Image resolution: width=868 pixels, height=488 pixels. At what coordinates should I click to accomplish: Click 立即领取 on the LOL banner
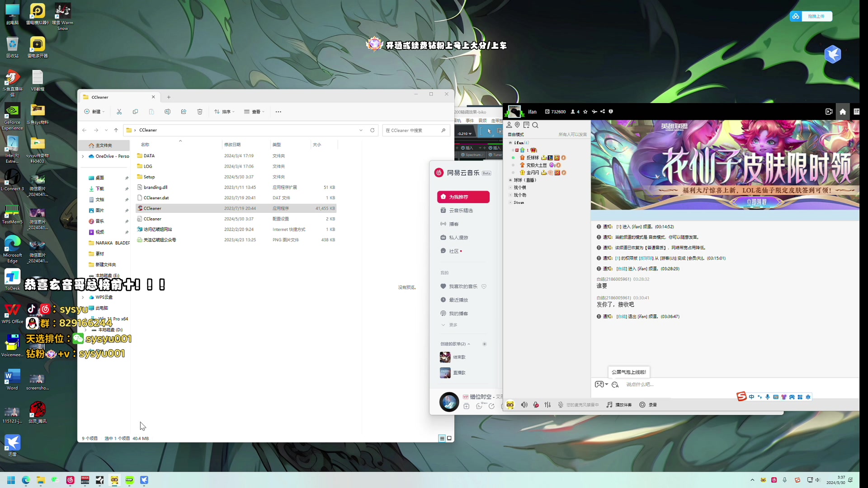(x=757, y=202)
